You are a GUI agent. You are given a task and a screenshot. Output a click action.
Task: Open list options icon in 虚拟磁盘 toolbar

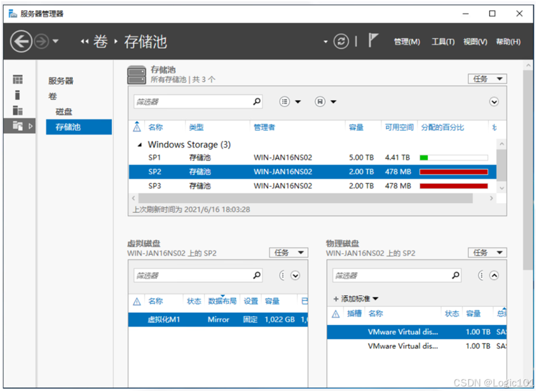click(282, 275)
